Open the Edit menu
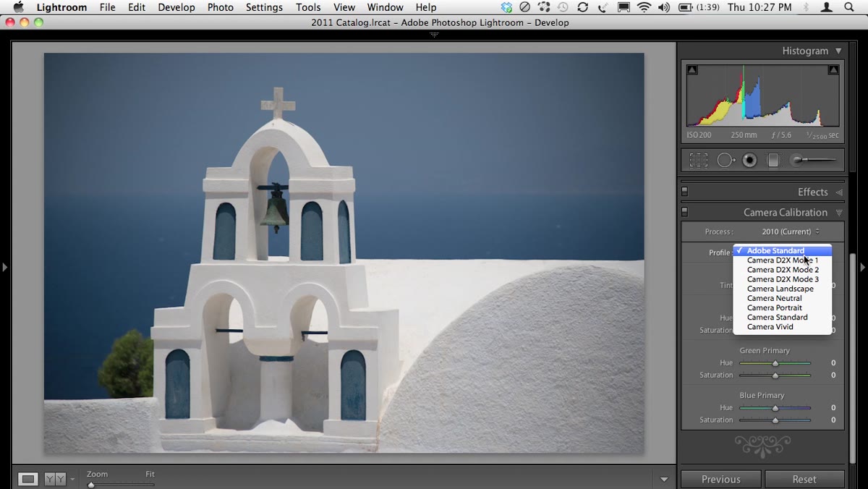 [137, 7]
